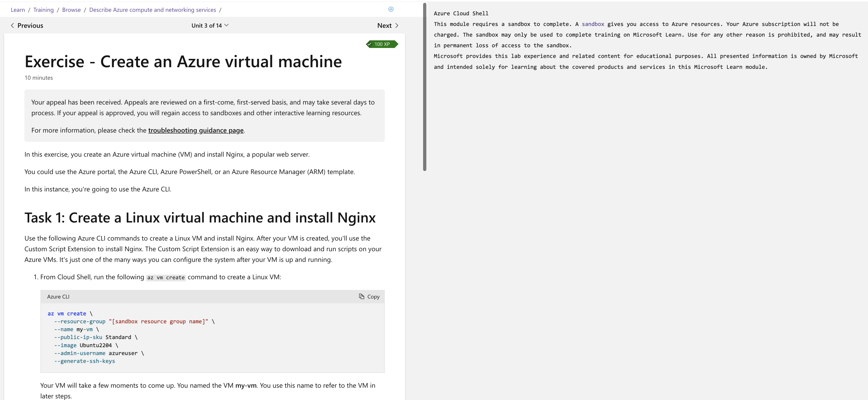
Task: Click the '--admin-username azureuser' line
Action: (x=99, y=353)
